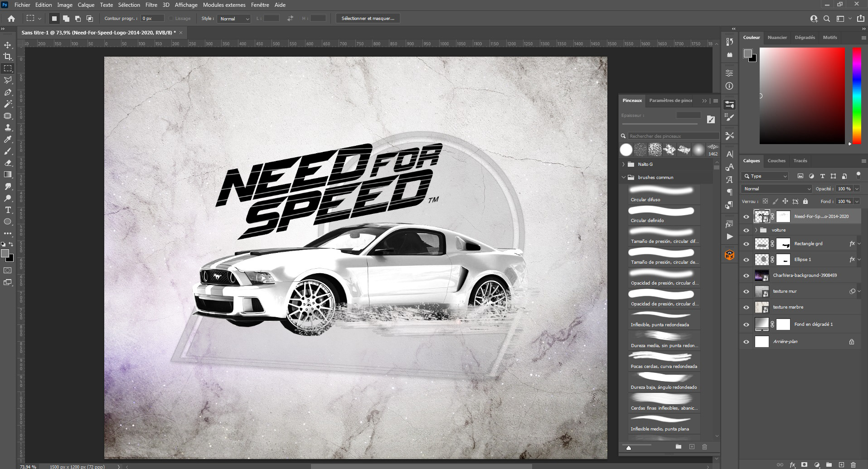Hide the voiture group layer
Screen dimensions: 868x469
point(746,230)
